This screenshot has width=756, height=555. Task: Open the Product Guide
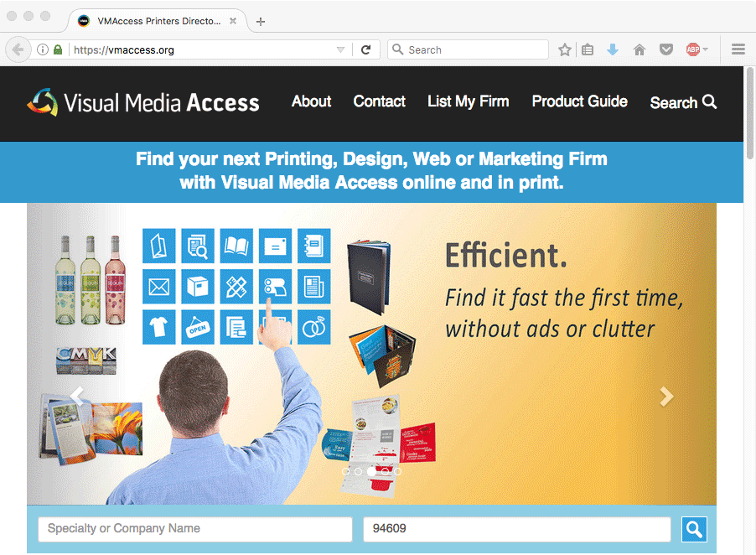(x=579, y=101)
